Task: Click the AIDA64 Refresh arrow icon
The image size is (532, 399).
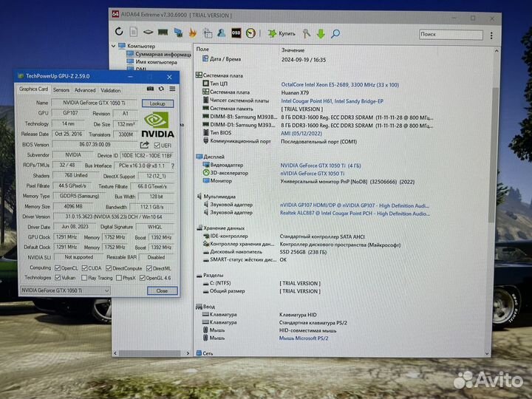Action: tap(119, 32)
